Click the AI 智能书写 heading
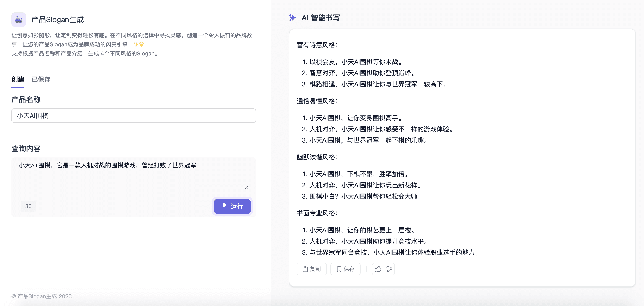The image size is (644, 306). coord(320,18)
